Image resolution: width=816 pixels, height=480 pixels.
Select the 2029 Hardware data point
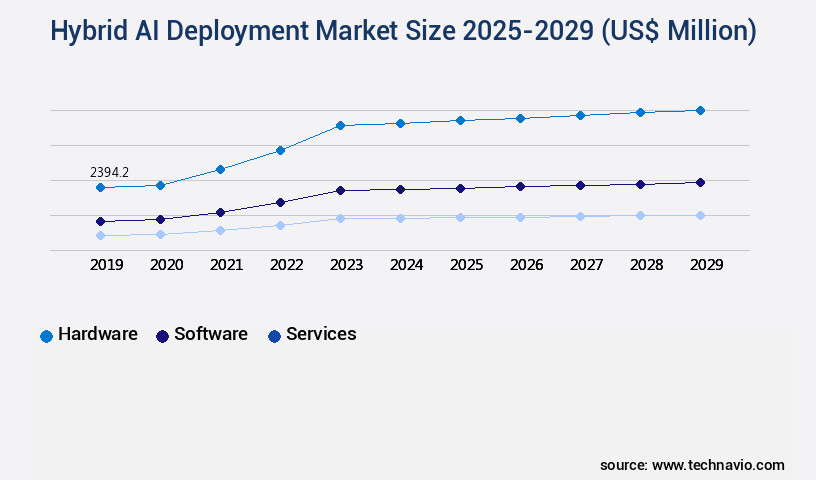click(700, 110)
